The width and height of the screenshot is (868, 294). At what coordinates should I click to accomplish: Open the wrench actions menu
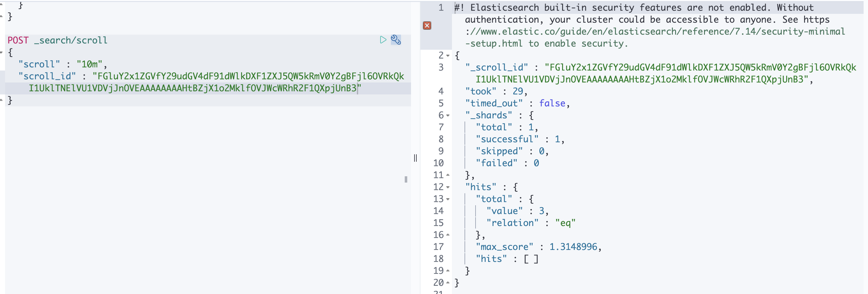(396, 40)
